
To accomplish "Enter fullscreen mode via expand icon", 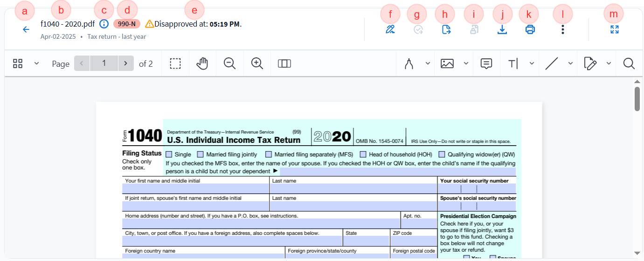I will click(x=615, y=29).
